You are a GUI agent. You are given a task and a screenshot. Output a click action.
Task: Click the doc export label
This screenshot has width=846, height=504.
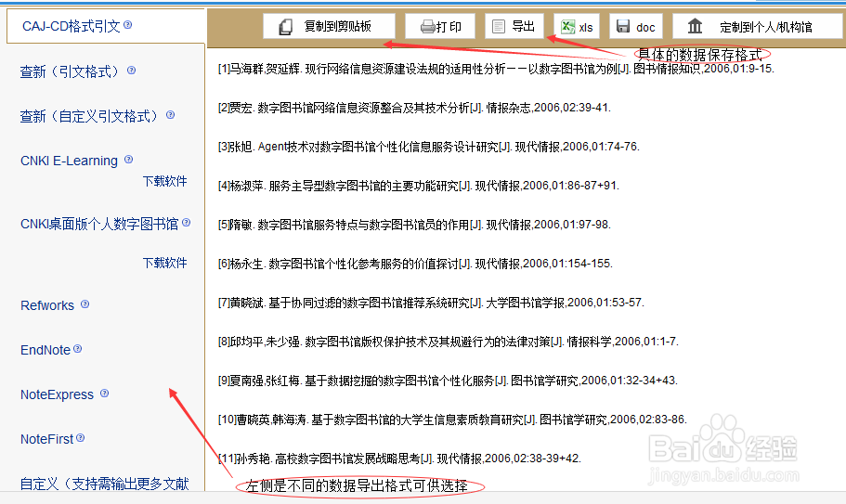point(645,28)
